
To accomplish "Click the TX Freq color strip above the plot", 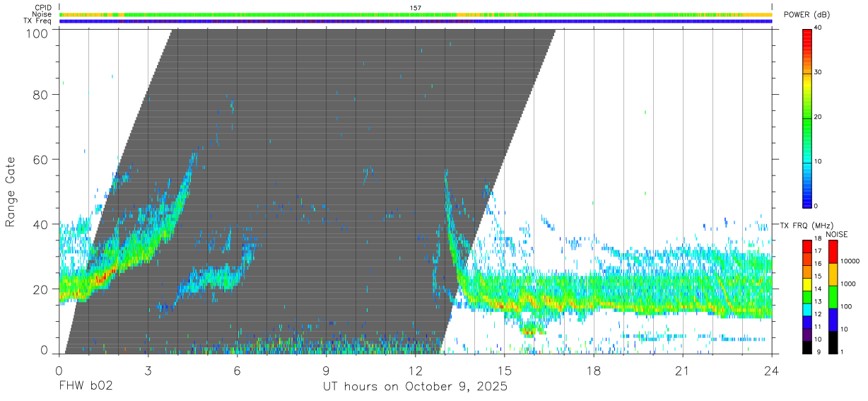I will (416, 21).
